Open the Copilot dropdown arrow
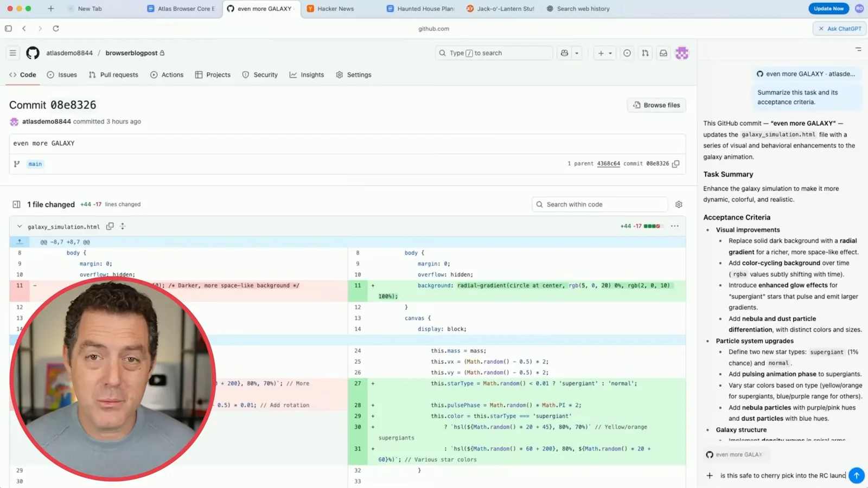Image resolution: width=868 pixels, height=488 pixels. tap(577, 53)
